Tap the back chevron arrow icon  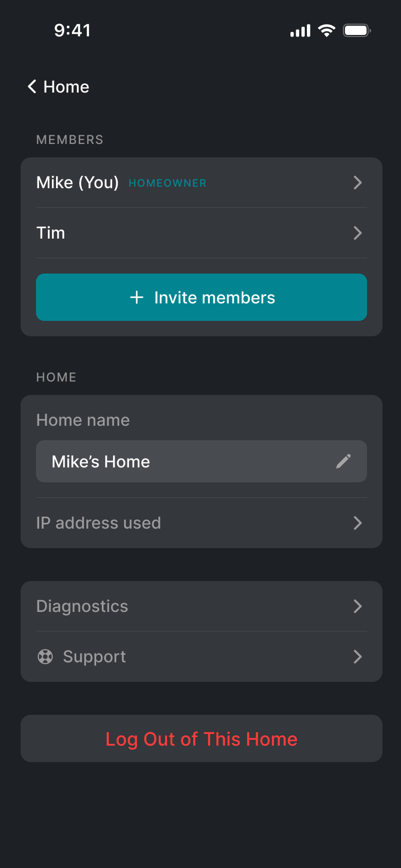32,86
